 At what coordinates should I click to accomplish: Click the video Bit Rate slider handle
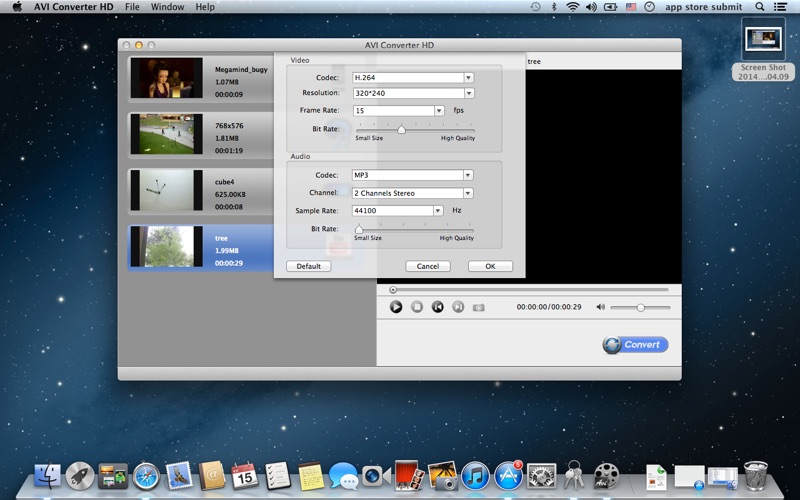coord(401,129)
